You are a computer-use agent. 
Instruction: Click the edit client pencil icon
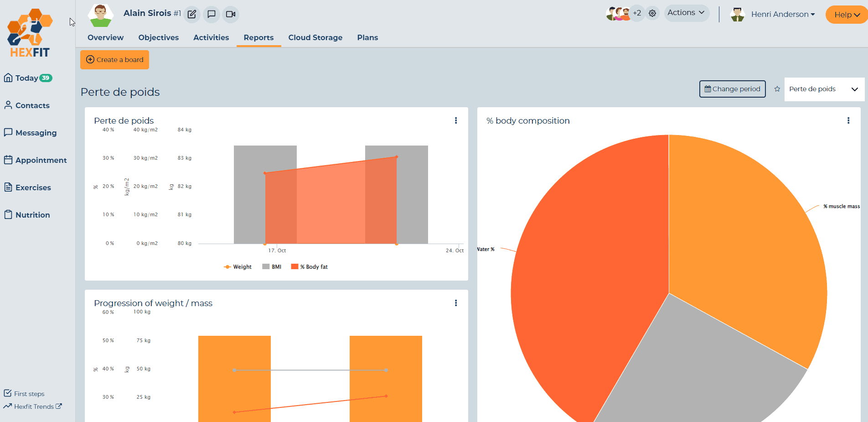coord(192,14)
